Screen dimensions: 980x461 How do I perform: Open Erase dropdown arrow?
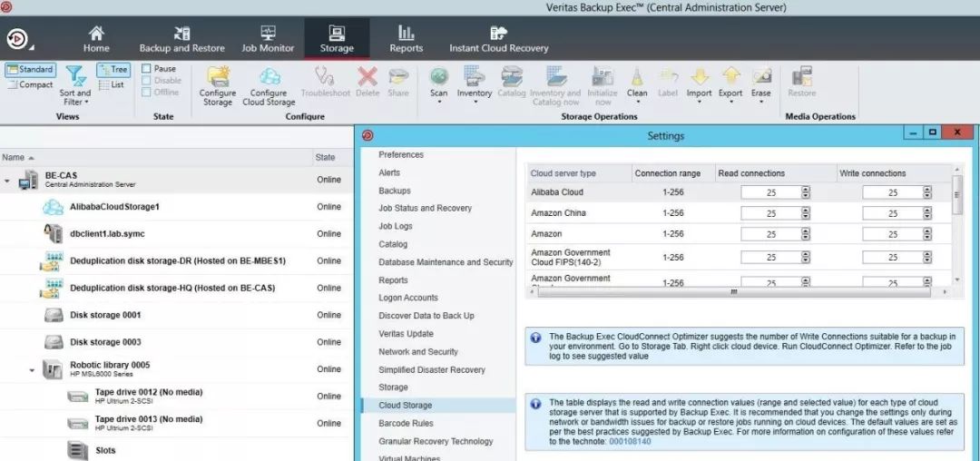coord(761,102)
